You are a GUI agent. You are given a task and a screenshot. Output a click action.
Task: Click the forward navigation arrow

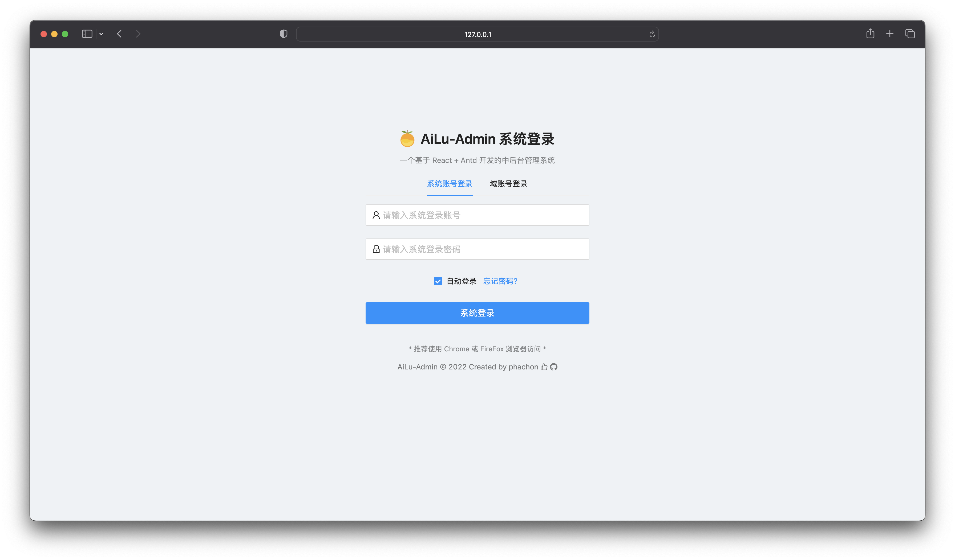[x=138, y=34]
